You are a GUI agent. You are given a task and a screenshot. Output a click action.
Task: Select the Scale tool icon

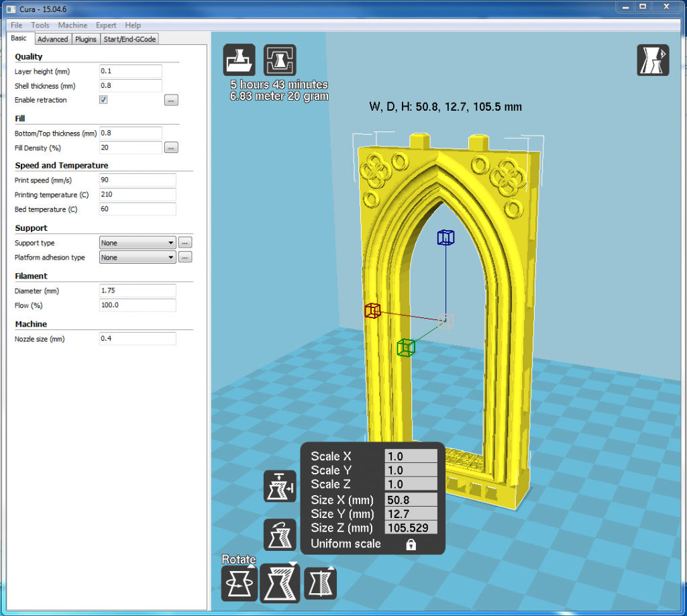pyautogui.click(x=280, y=584)
